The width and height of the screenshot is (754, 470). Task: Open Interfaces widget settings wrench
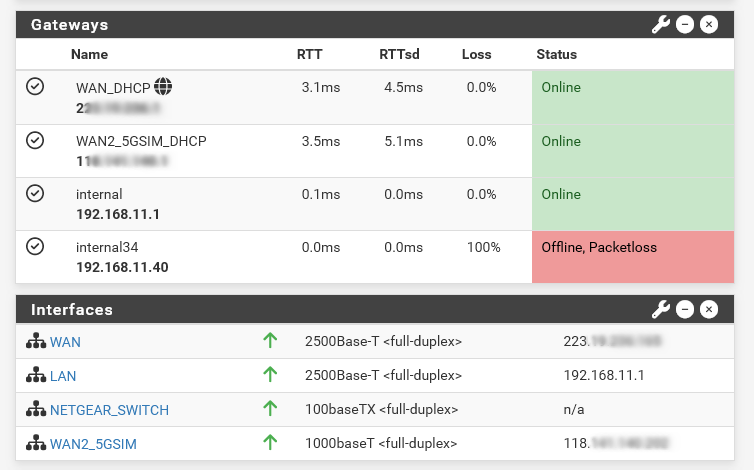[661, 310]
